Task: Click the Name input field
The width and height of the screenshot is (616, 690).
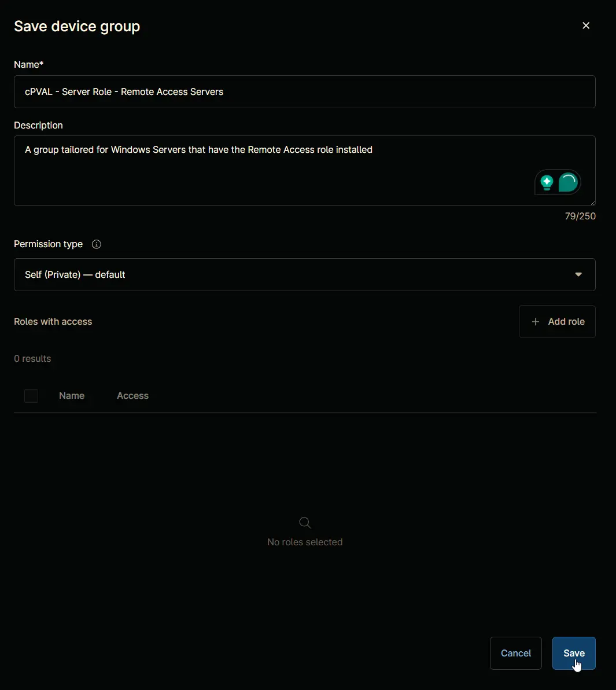Action: point(305,91)
